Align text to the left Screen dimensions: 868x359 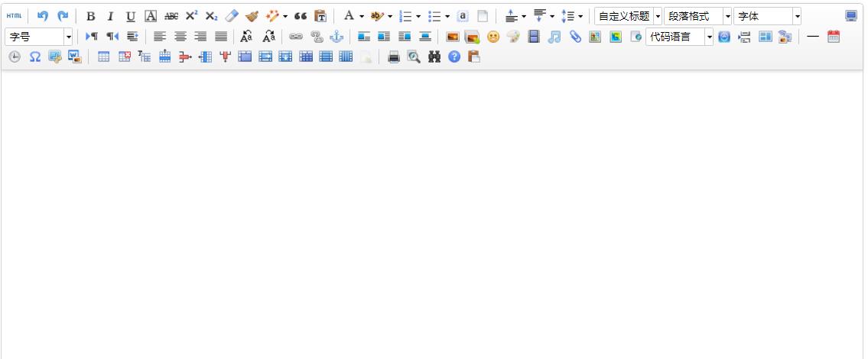[160, 37]
